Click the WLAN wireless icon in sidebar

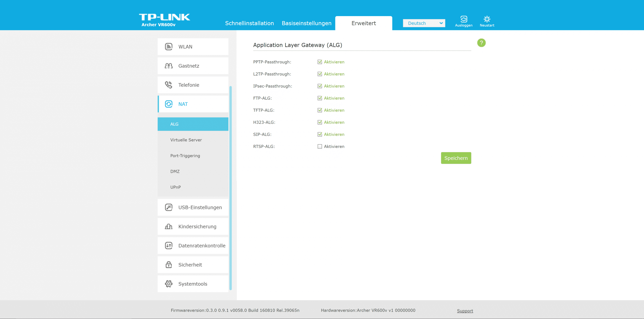[x=169, y=47]
